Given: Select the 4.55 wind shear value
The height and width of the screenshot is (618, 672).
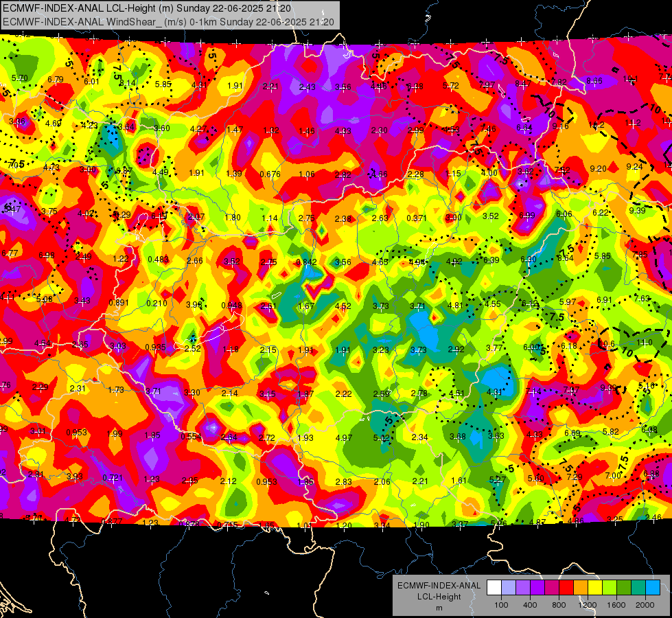Looking at the screenshot, I should tap(493, 304).
